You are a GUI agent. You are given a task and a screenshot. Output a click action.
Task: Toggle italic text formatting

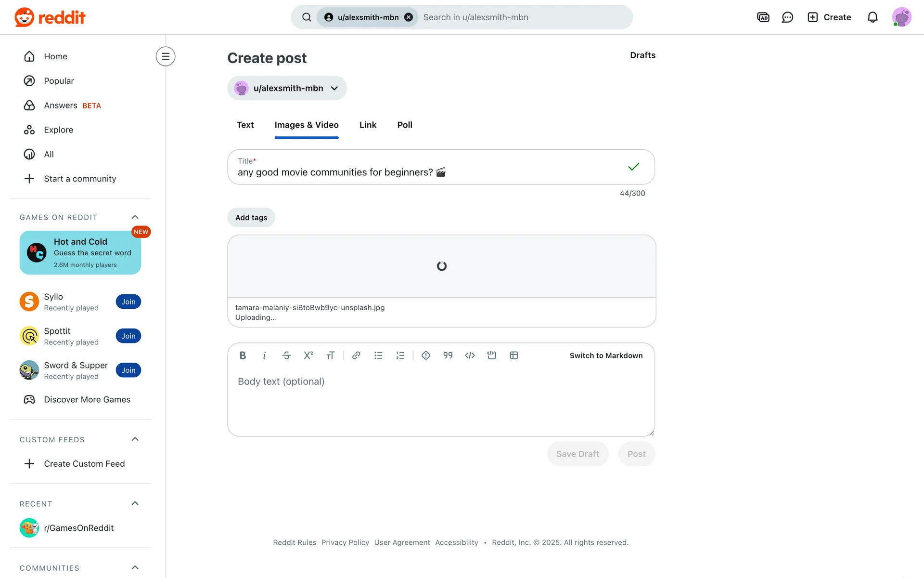click(264, 355)
